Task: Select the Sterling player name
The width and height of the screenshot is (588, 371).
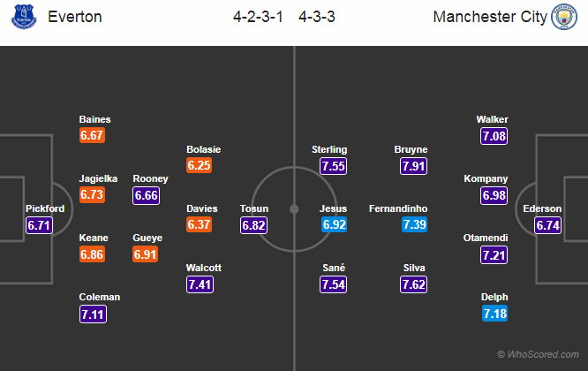Action: [330, 149]
